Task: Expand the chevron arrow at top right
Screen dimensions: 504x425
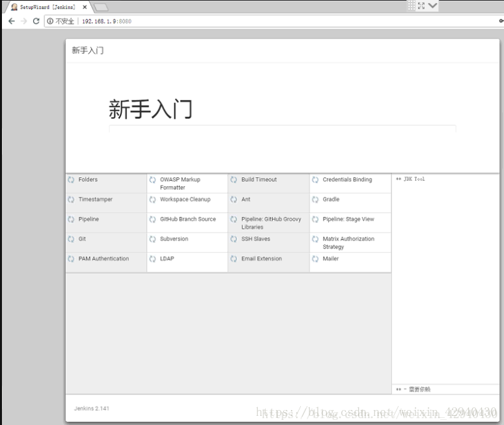Action: tap(432, 5)
